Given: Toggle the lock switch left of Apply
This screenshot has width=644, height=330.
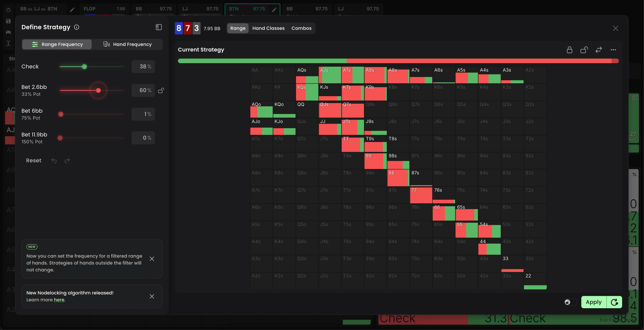Looking at the screenshot, I should click(570, 302).
